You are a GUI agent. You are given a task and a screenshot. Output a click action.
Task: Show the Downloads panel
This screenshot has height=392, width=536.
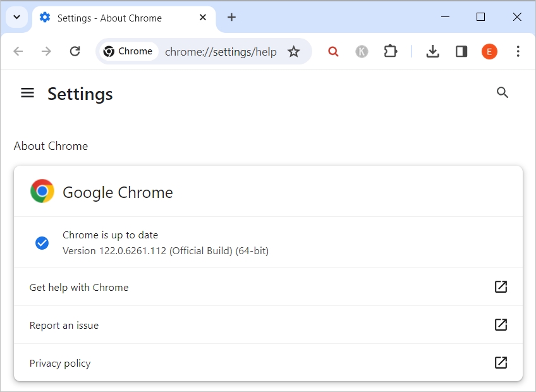(x=433, y=52)
